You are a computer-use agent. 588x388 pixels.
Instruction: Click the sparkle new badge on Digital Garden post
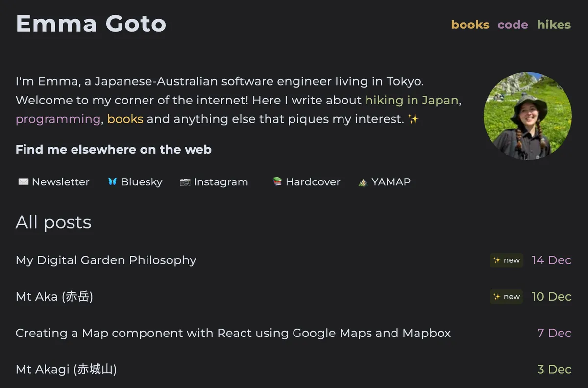(506, 260)
